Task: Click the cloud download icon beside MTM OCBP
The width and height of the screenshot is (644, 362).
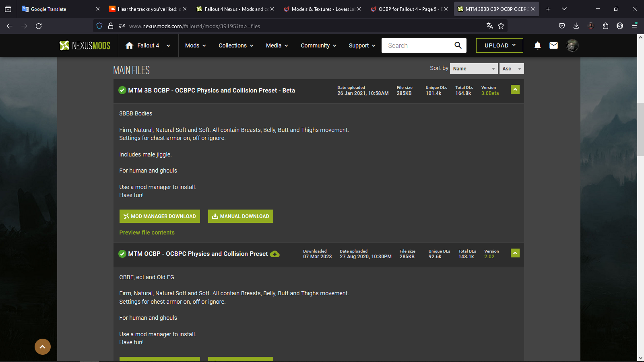Action: [275, 254]
